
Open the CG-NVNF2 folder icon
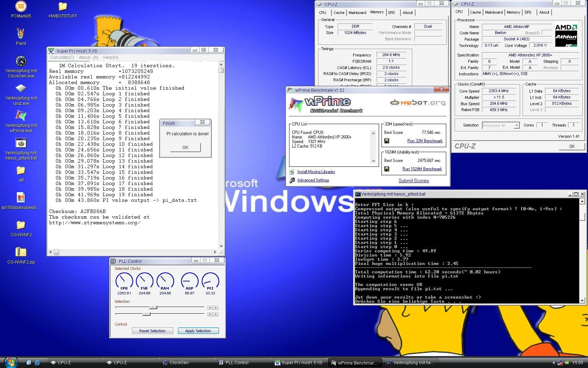click(x=21, y=225)
